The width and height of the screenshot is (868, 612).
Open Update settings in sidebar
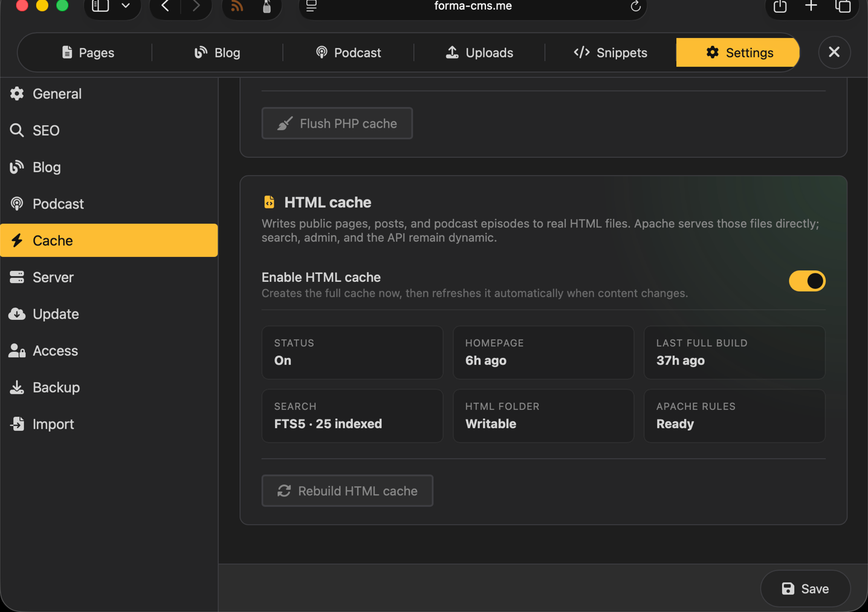tap(109, 314)
